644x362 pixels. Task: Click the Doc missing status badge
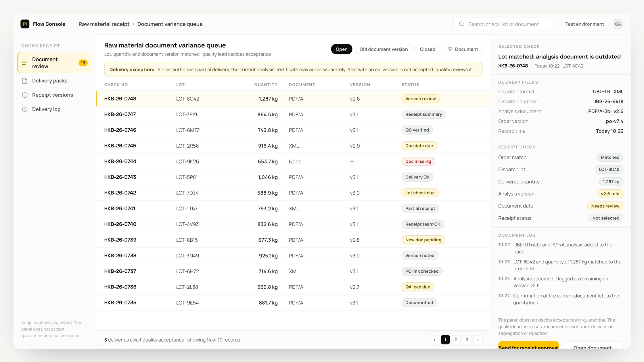tap(418, 161)
